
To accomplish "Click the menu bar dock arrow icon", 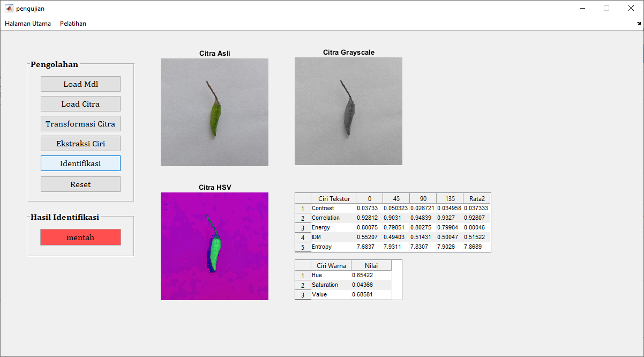I will coord(639,24).
